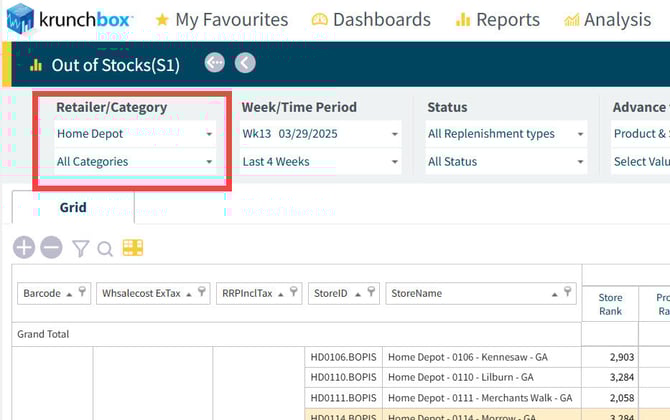Viewport: 670px width, 420px height.
Task: Click the StoreName field button
Action: click(x=481, y=294)
